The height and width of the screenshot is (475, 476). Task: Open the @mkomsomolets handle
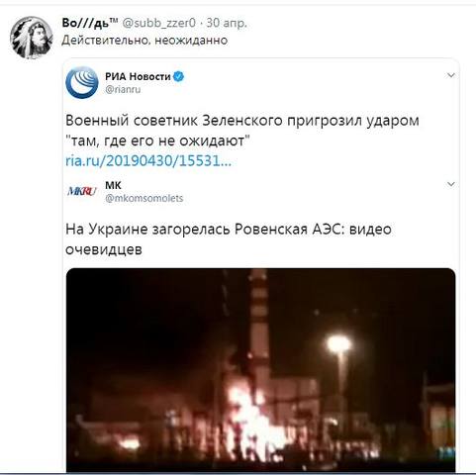click(x=143, y=198)
